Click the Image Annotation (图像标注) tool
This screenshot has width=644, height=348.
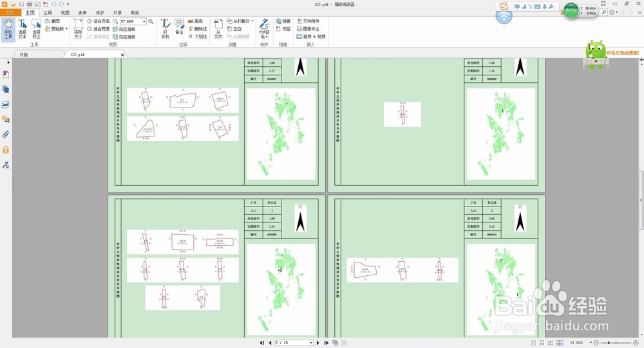pyautogui.click(x=308, y=29)
